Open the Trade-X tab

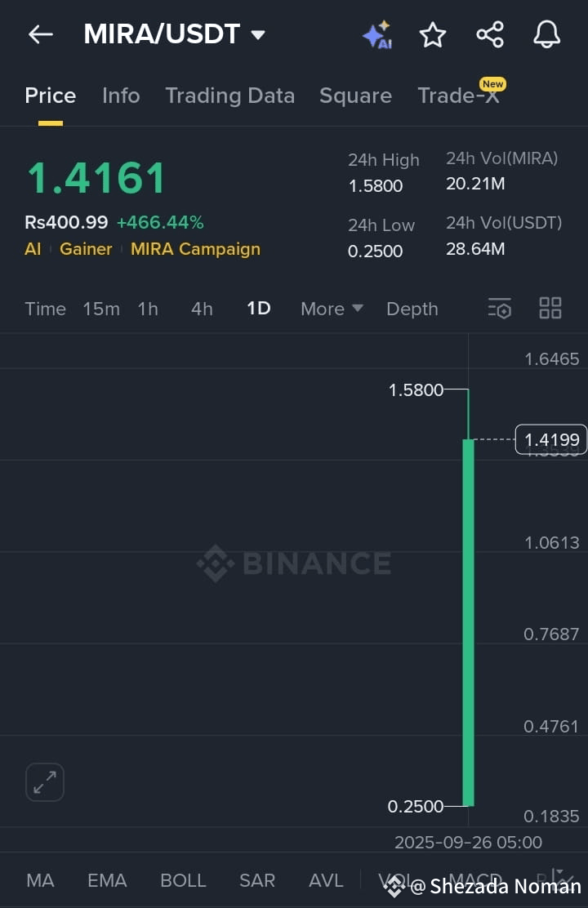459,96
